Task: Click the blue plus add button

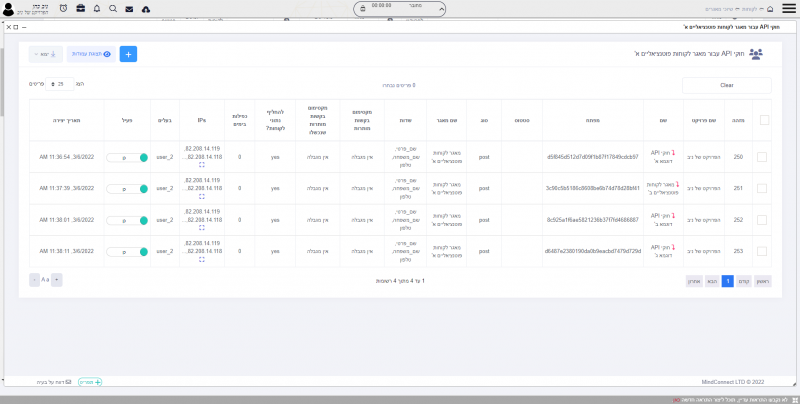Action: point(128,54)
